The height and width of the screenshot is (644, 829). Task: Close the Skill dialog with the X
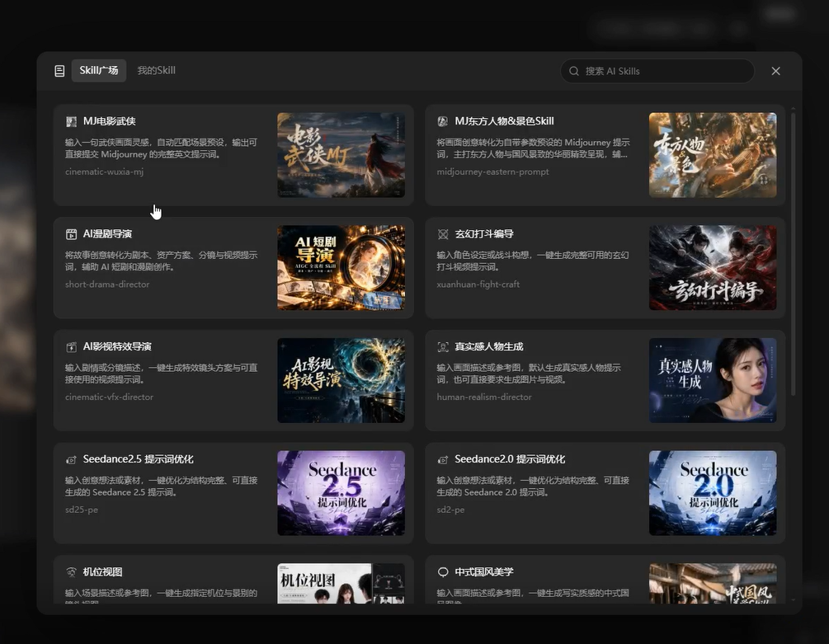[775, 71]
